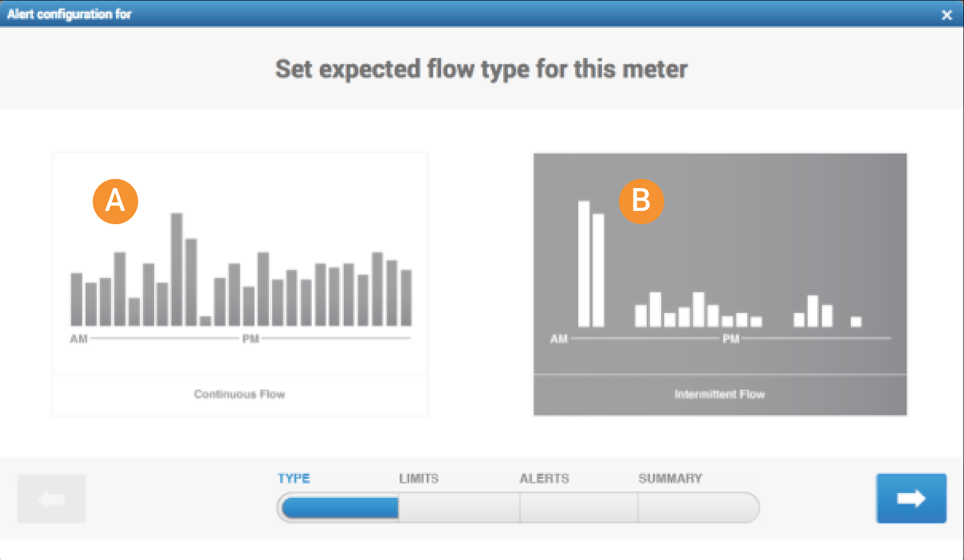The image size is (964, 560).
Task: Click the progress segment under LIMITS
Action: [459, 508]
